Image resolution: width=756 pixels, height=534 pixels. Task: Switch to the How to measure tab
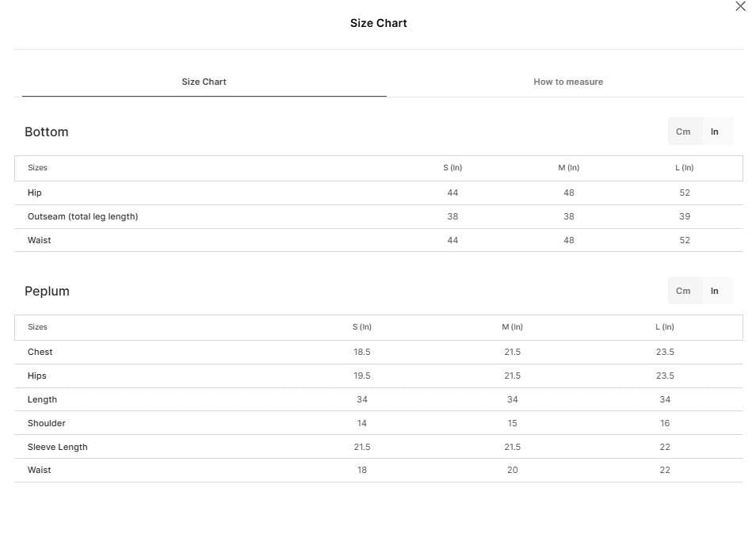click(x=568, y=82)
